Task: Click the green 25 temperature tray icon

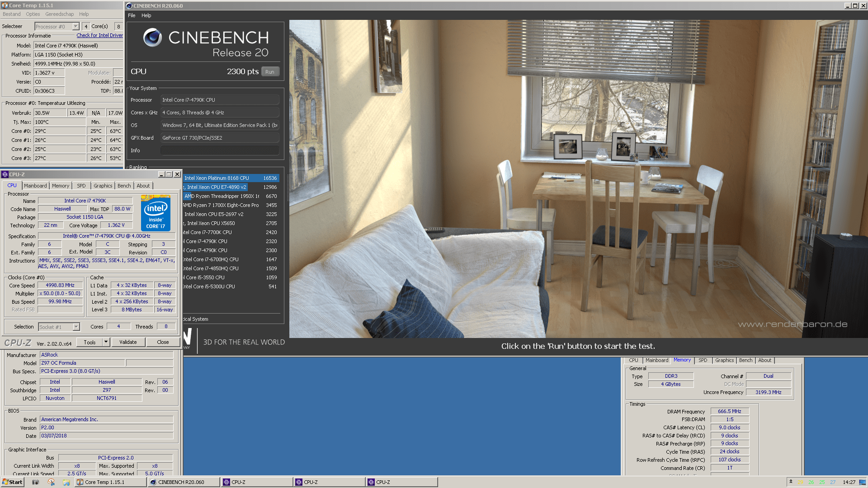Action: tap(822, 482)
